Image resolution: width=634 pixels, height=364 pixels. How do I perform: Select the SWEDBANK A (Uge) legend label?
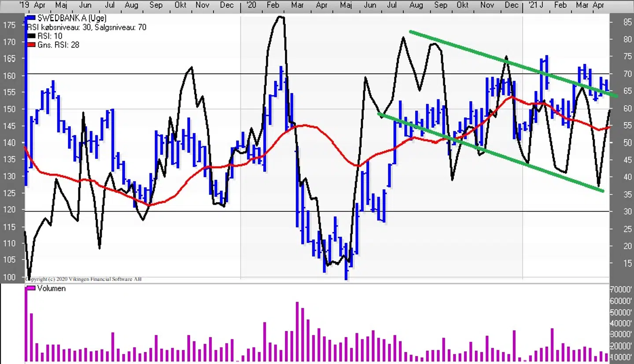72,18
